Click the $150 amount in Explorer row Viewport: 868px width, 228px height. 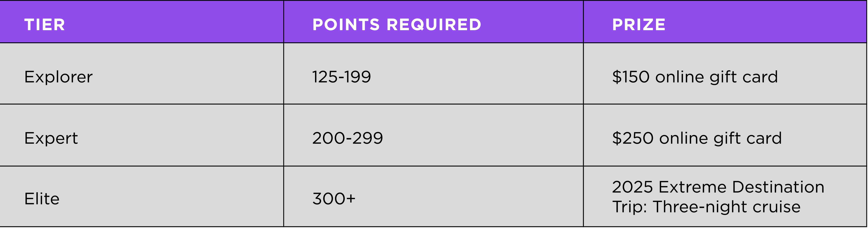coord(631,77)
